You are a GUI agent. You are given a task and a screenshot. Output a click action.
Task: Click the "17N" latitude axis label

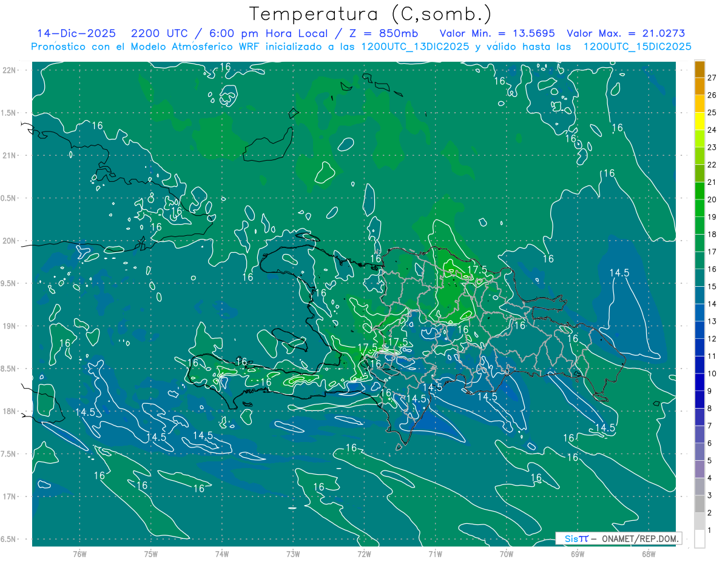point(10,497)
